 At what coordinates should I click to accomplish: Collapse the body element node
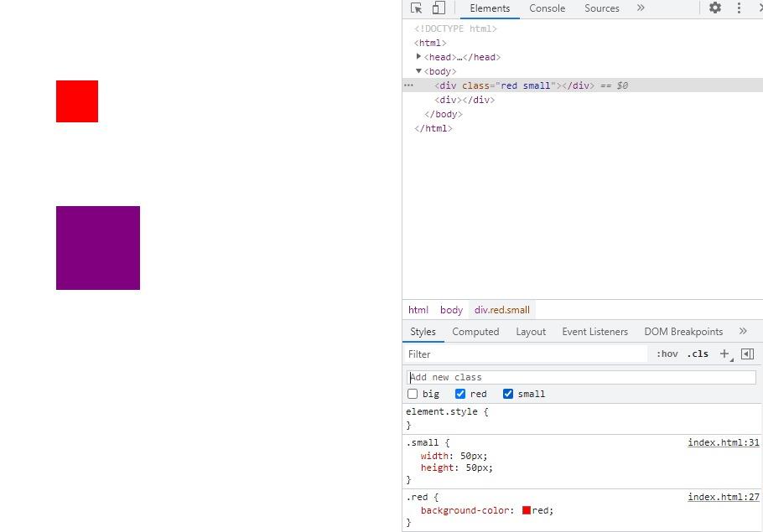tap(418, 71)
